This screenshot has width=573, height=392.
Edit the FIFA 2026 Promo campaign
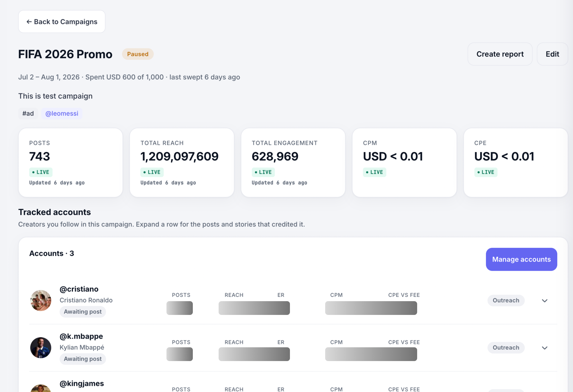(552, 54)
